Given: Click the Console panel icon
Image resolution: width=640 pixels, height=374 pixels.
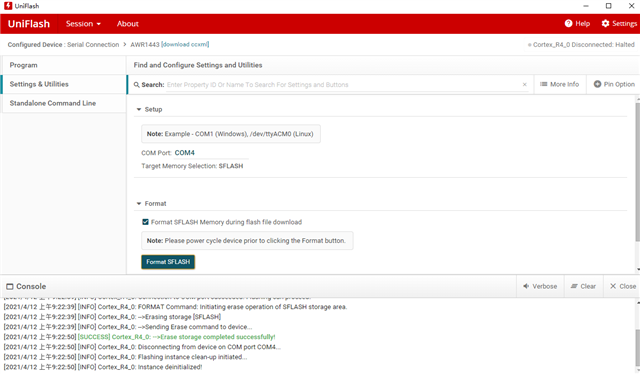Looking at the screenshot, I should point(10,286).
